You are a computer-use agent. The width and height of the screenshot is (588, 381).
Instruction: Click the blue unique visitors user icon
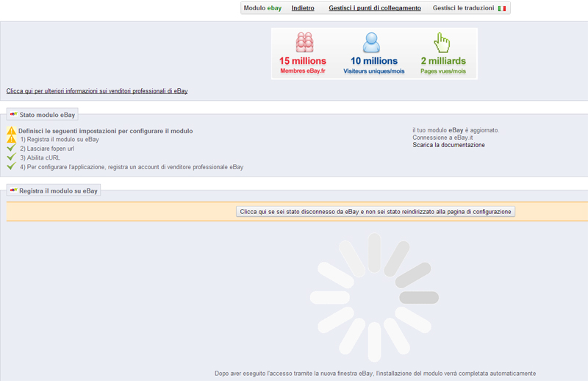pyautogui.click(x=371, y=43)
